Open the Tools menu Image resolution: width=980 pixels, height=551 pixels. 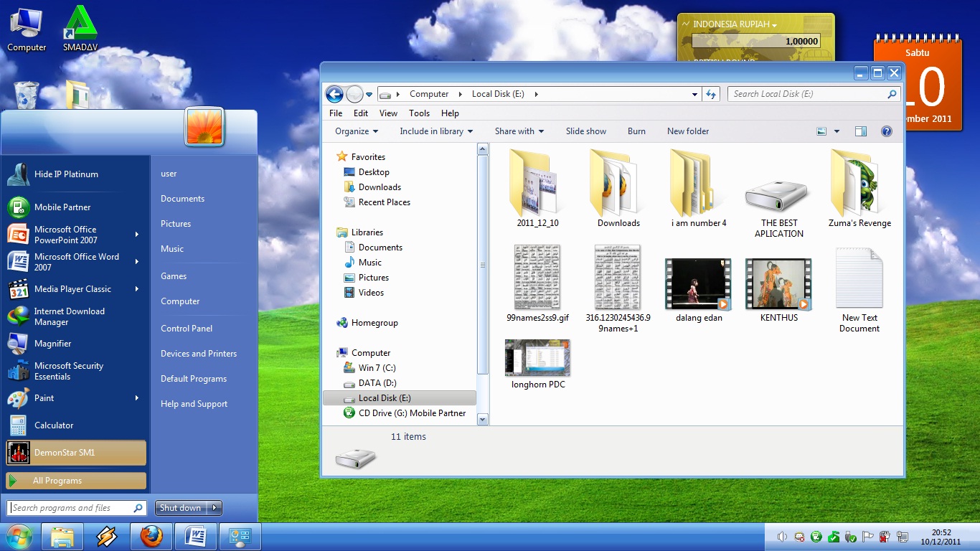[x=419, y=113]
